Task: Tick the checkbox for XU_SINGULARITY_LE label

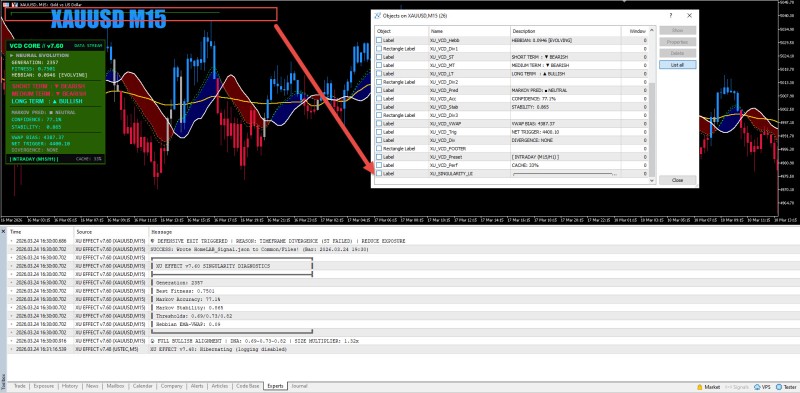Action: point(379,173)
